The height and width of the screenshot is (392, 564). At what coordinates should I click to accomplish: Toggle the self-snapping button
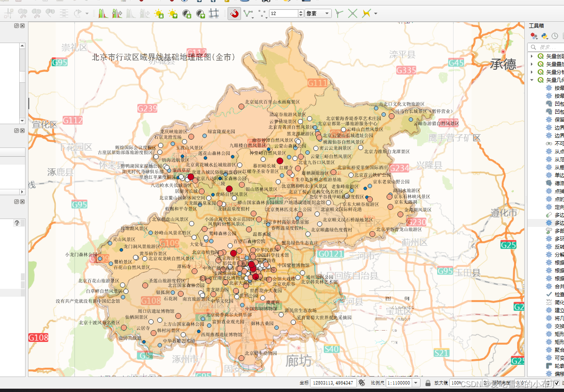pyautogui.click(x=367, y=14)
